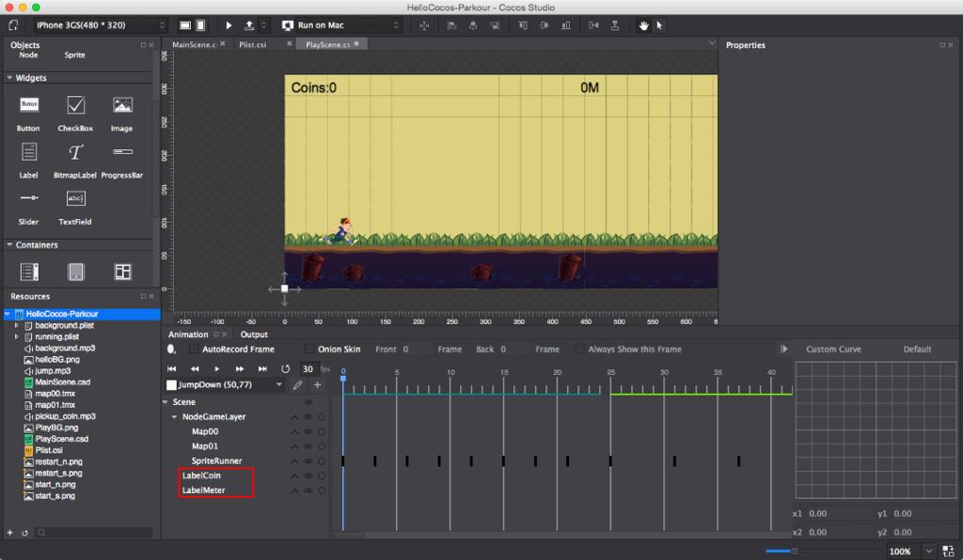Add the first list container widget
963x560 pixels.
29,272
